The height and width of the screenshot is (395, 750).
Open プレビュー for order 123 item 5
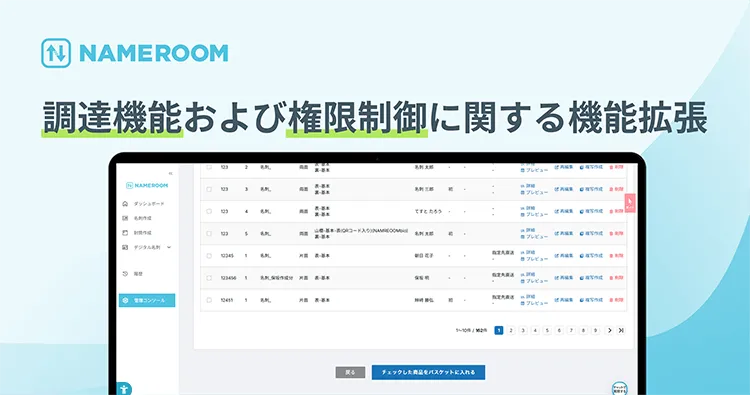[534, 237]
